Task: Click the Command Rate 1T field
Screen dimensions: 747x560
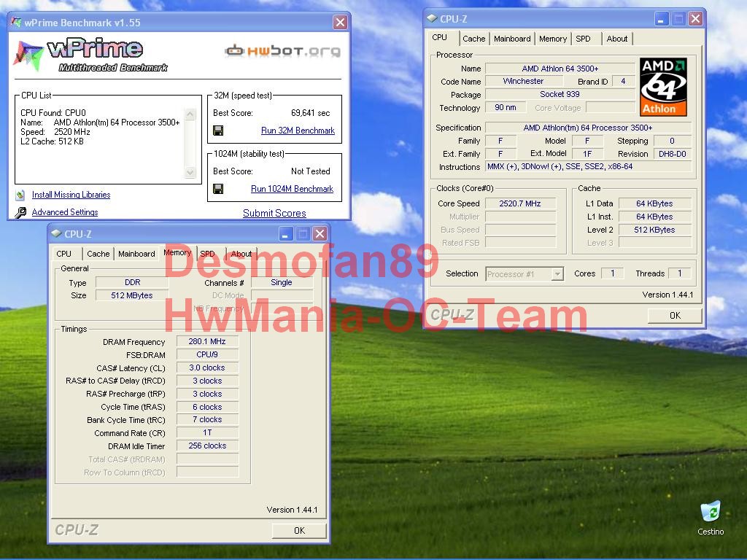Action: [207, 433]
